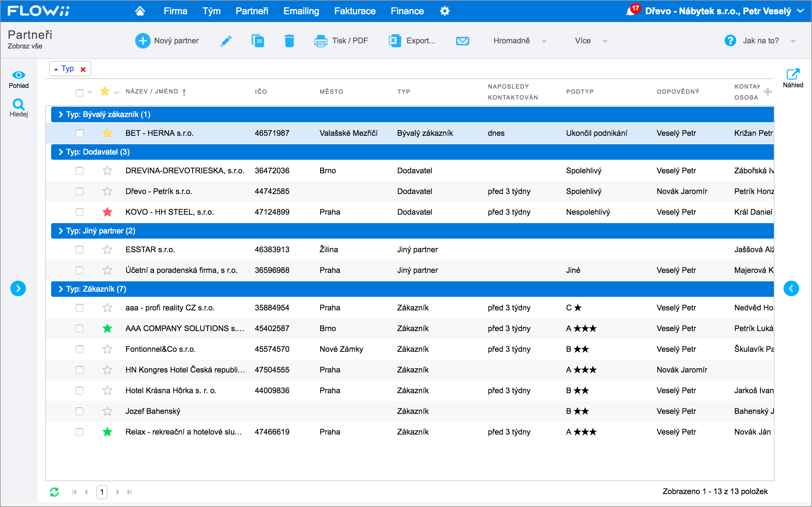The width and height of the screenshot is (812, 507).
Task: Expand the left side panel arrow
Action: tap(18, 288)
